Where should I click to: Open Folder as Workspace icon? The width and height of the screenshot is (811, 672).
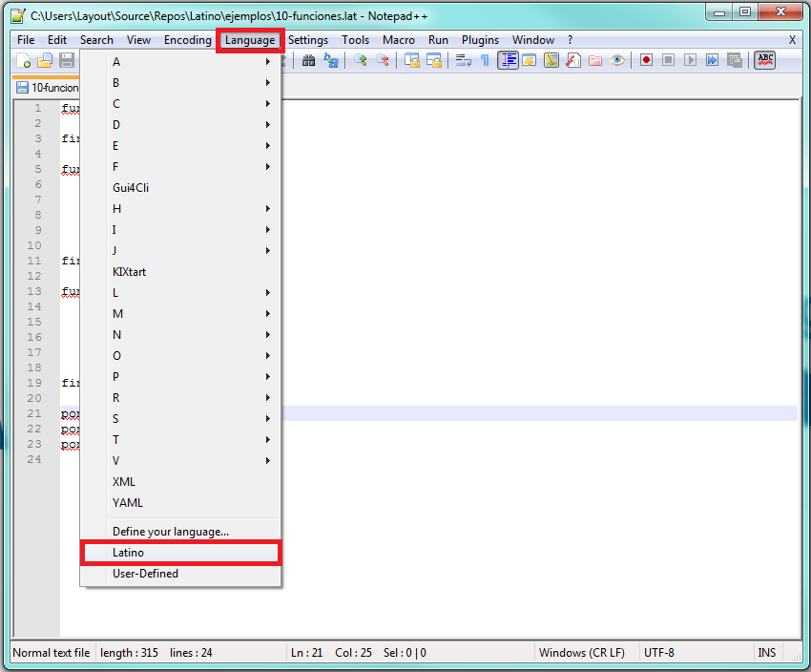pos(595,60)
